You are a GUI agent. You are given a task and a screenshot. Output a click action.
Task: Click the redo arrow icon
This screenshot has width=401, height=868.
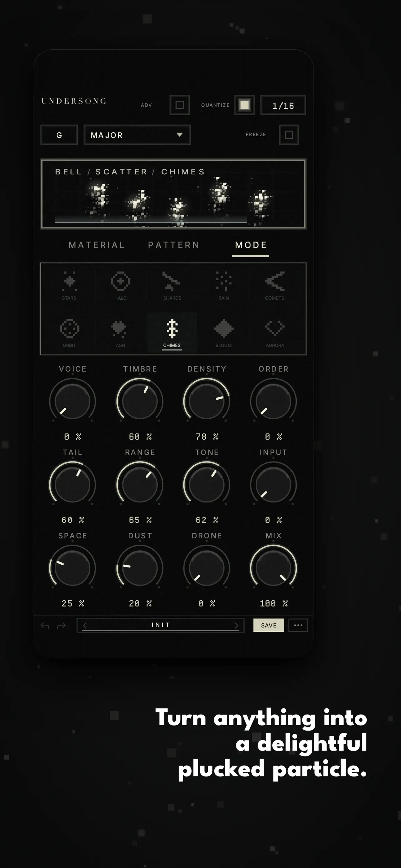click(61, 626)
